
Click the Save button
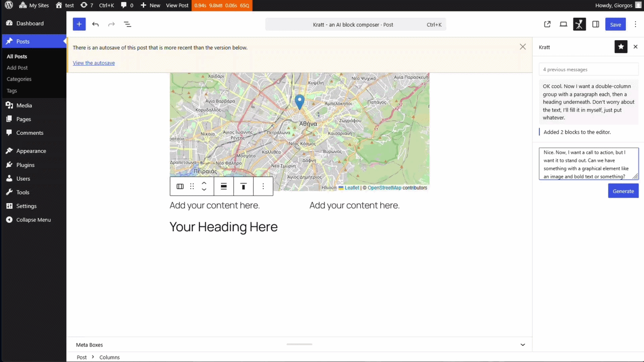(x=615, y=24)
